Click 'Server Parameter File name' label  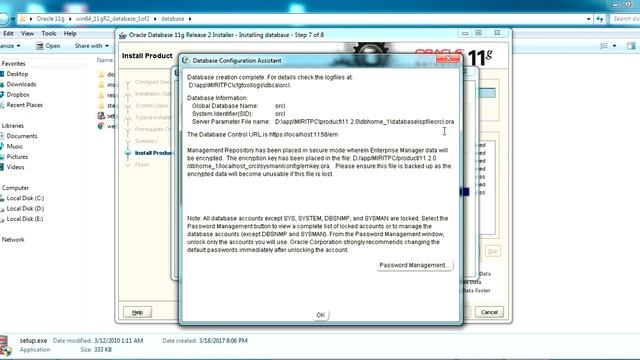[x=231, y=122]
